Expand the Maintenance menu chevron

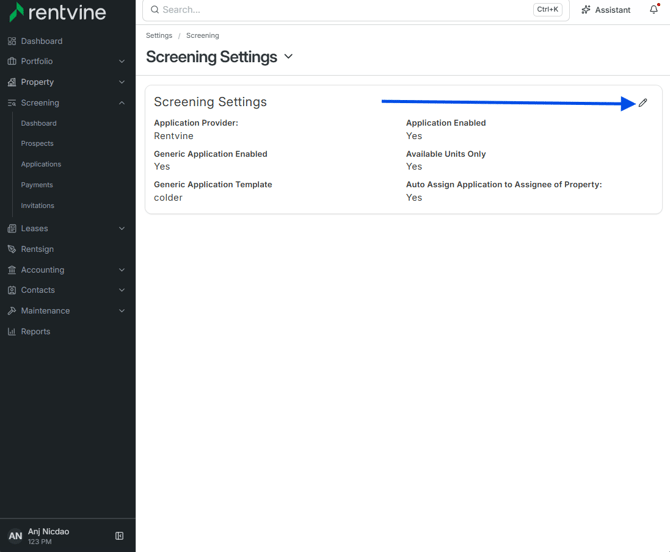122,311
